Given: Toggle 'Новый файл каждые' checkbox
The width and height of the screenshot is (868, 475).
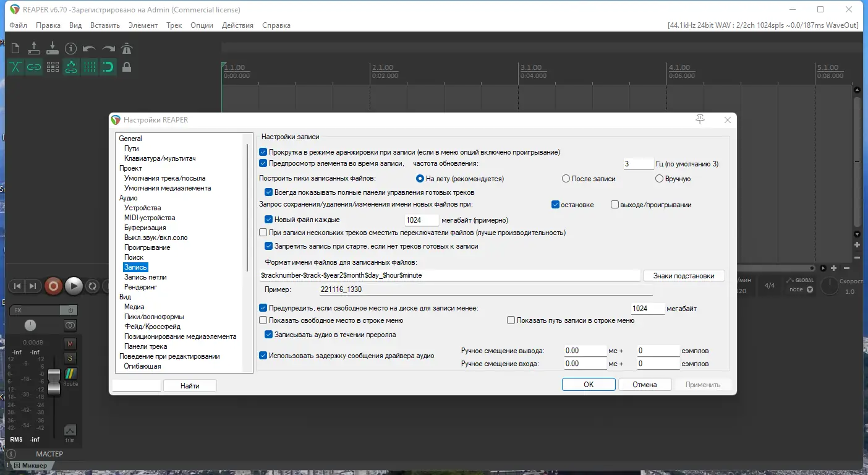Looking at the screenshot, I should click(269, 220).
